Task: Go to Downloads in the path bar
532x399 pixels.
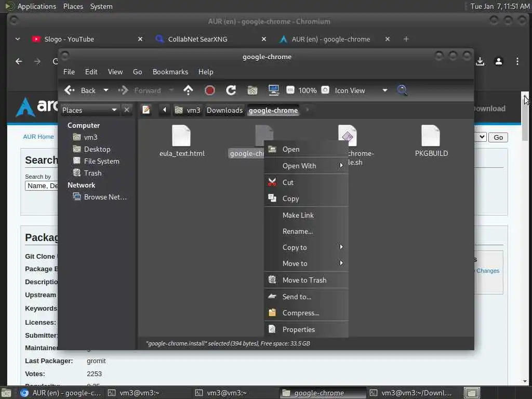Action: (224, 110)
